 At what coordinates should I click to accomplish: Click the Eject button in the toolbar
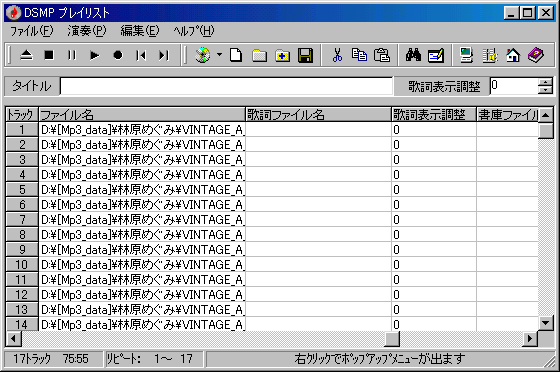tap(26, 55)
